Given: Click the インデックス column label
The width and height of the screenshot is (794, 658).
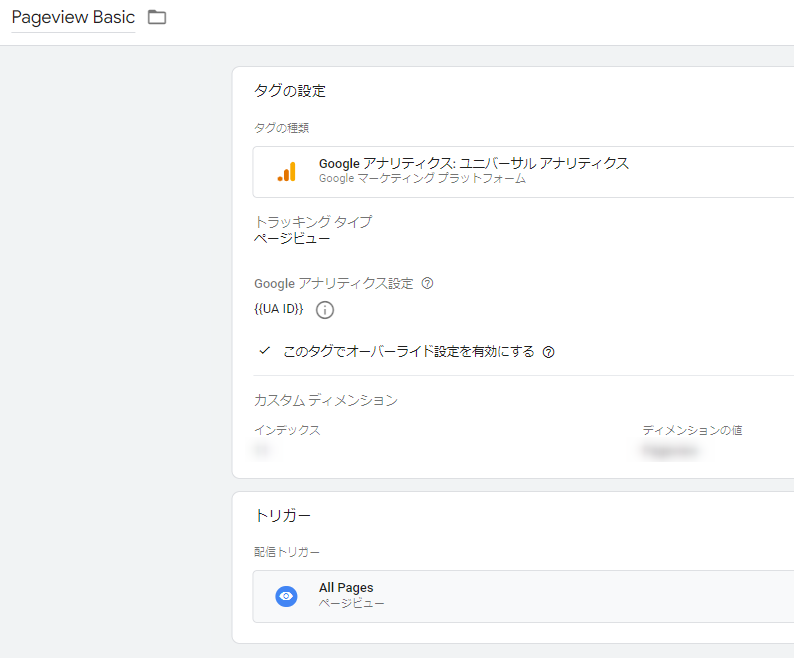Looking at the screenshot, I should [287, 430].
